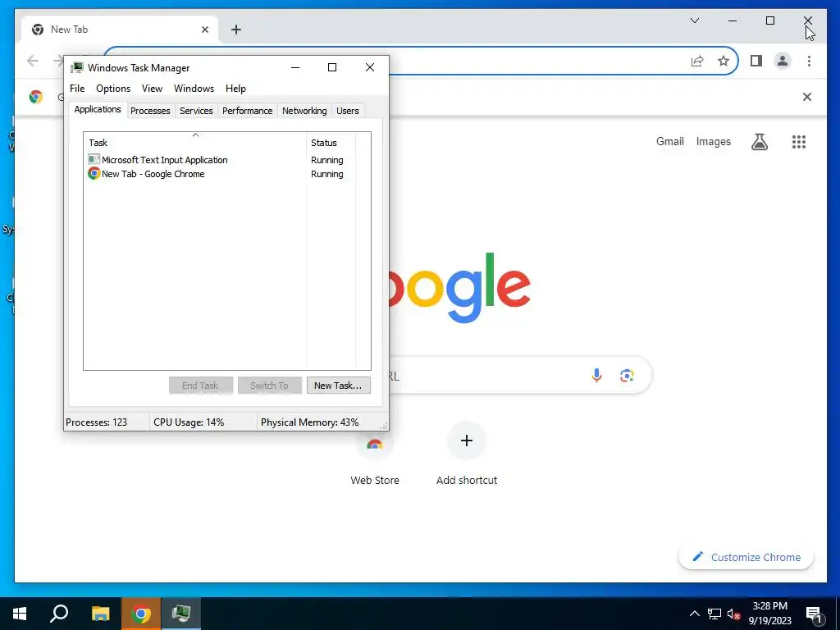
Task: Show hidden tray icons chevron
Action: (694, 614)
